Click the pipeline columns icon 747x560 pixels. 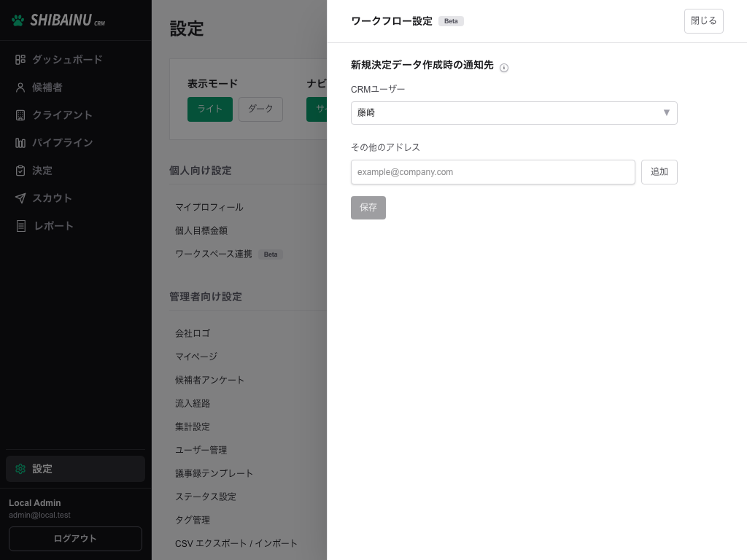tap(20, 143)
